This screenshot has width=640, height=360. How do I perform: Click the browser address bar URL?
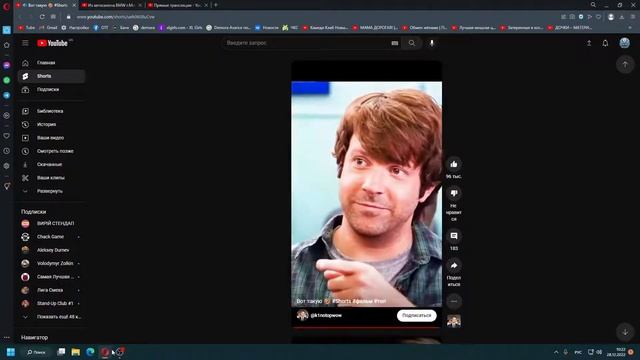coord(116,17)
